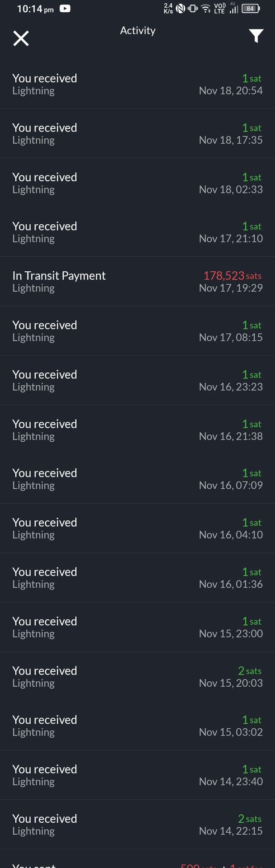This screenshot has height=868, width=275.
Task: Open the Nov 16, 04:10 received payment
Action: click(x=137, y=528)
